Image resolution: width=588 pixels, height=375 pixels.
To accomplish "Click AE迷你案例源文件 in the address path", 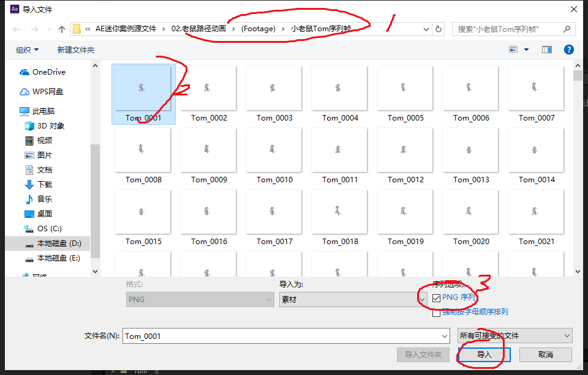I will point(126,29).
